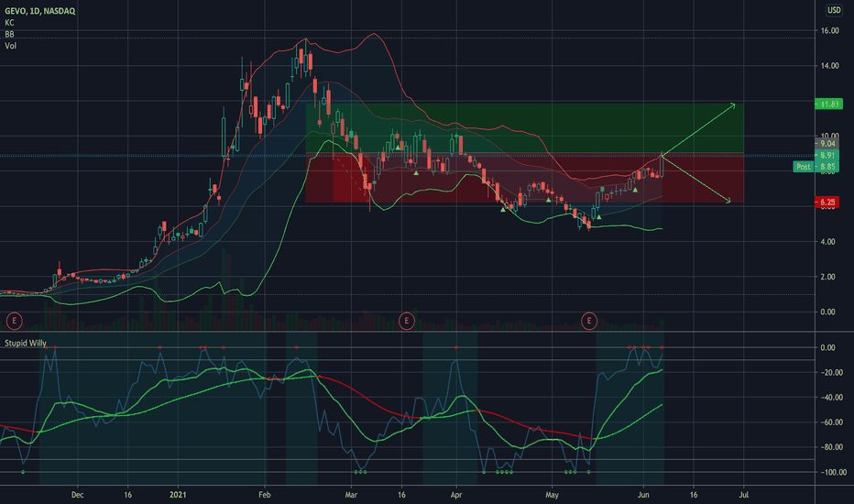Select the red loss zone of position tool
The width and height of the screenshot is (854, 504).
524,178
